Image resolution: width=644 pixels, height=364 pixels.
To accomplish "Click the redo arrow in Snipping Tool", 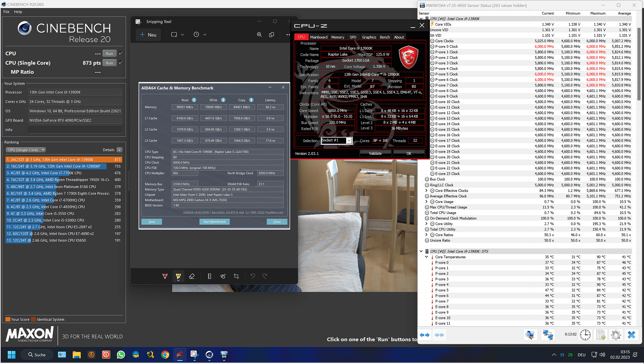I will 265,276.
